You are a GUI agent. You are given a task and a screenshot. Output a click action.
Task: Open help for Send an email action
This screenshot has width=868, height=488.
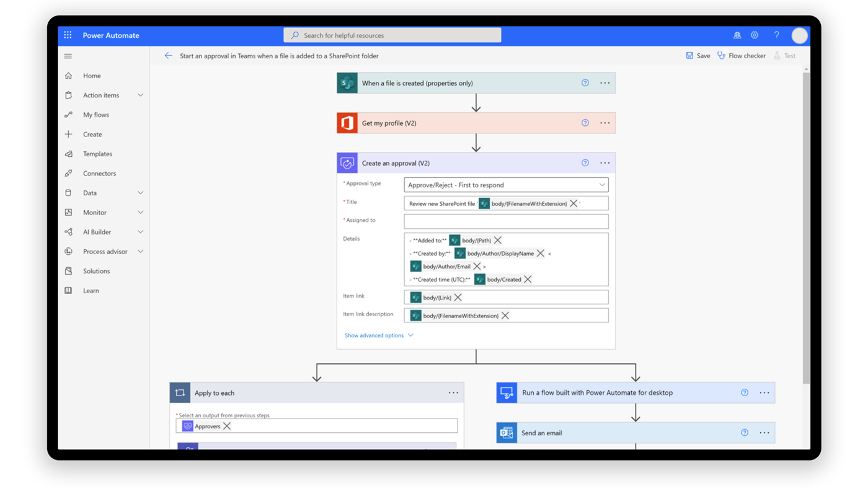pyautogui.click(x=745, y=433)
